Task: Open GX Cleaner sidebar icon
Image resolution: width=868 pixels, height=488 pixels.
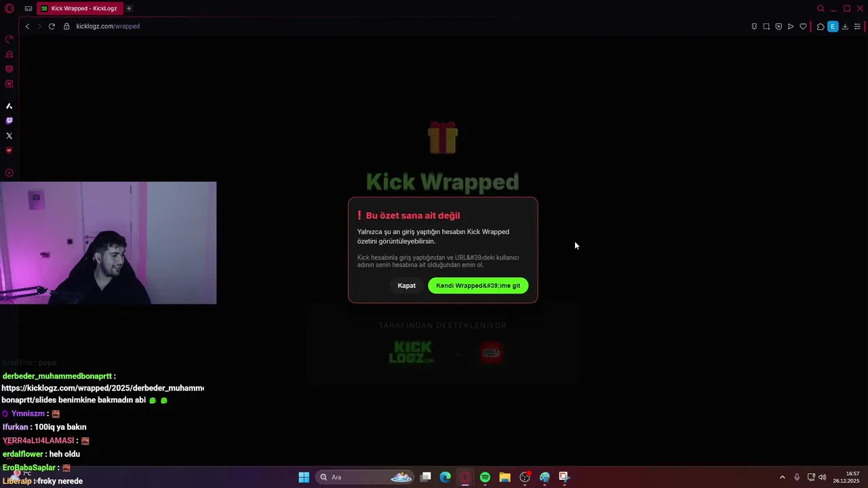Action: click(x=9, y=54)
